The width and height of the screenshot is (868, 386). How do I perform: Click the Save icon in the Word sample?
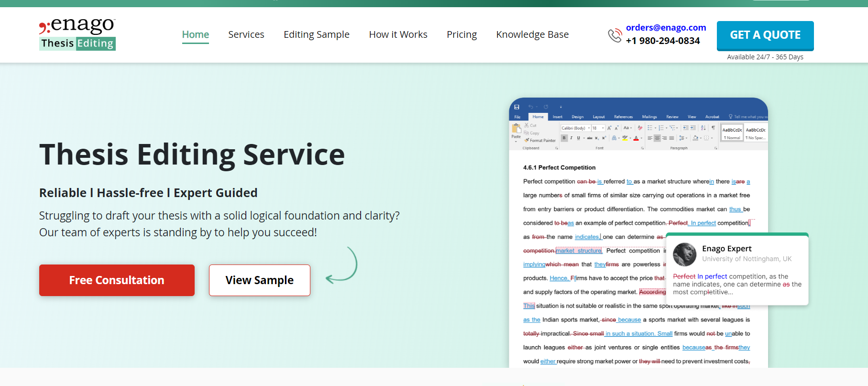[x=516, y=107]
